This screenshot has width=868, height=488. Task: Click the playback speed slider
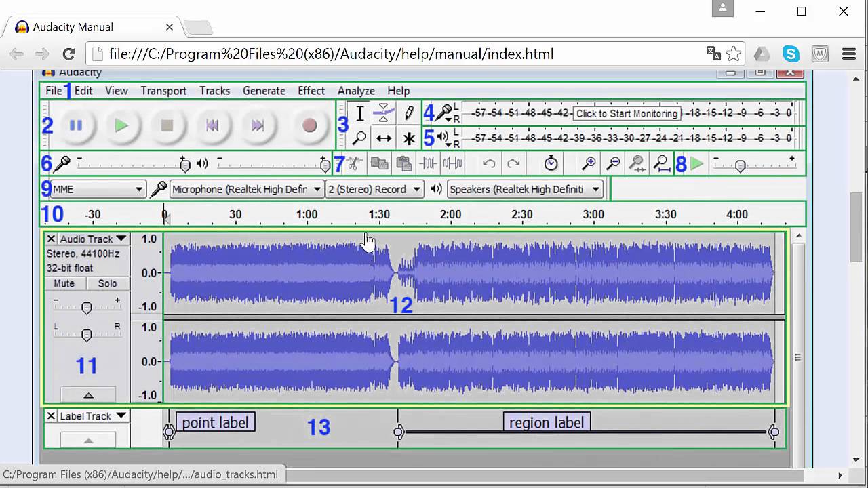[754, 163]
